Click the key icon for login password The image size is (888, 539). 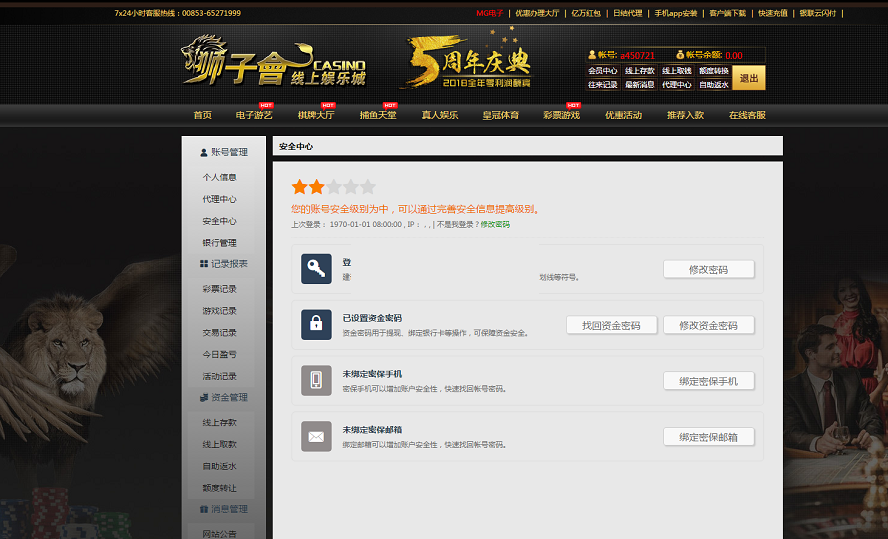click(x=316, y=268)
